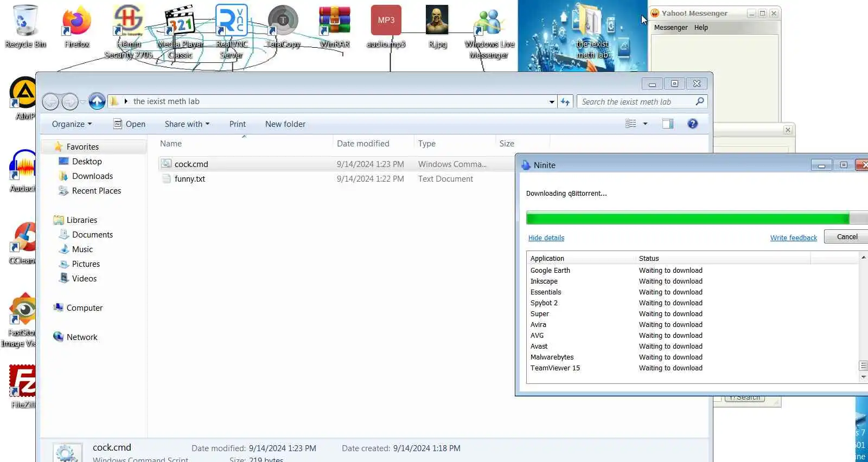Click Open in the Explorer toolbar
868x462 pixels.
tap(129, 124)
